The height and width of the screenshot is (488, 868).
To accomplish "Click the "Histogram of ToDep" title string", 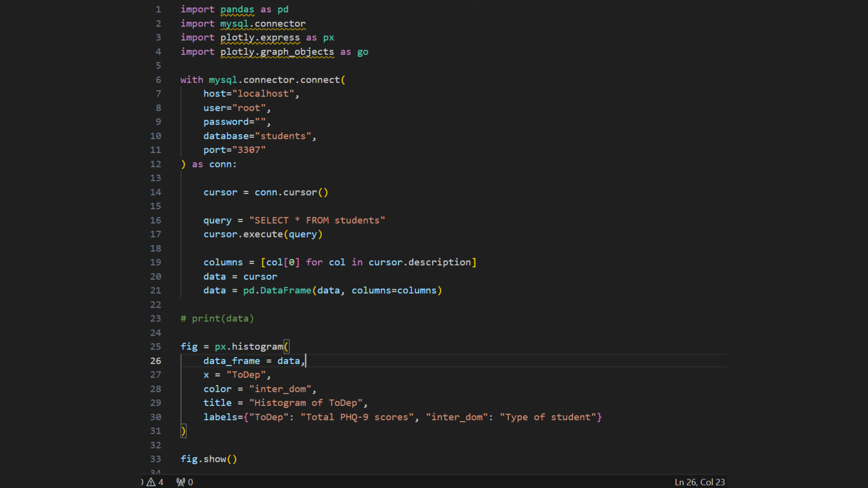I will pyautogui.click(x=306, y=403).
